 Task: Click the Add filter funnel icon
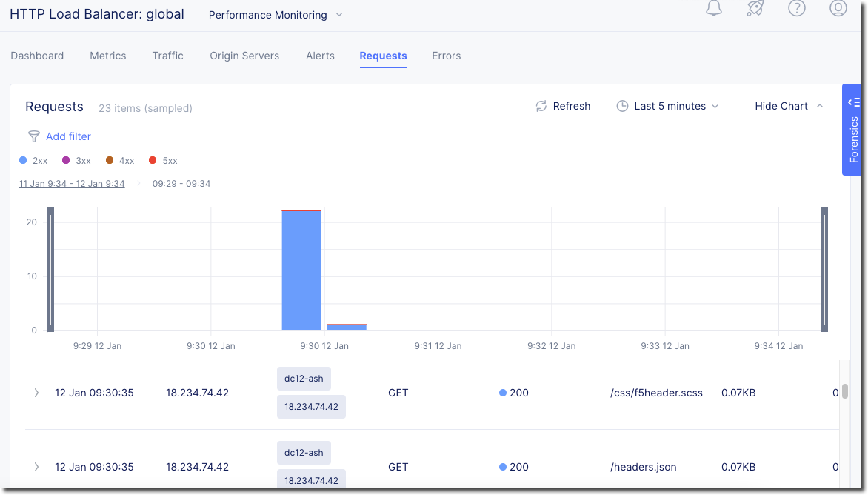click(x=33, y=136)
